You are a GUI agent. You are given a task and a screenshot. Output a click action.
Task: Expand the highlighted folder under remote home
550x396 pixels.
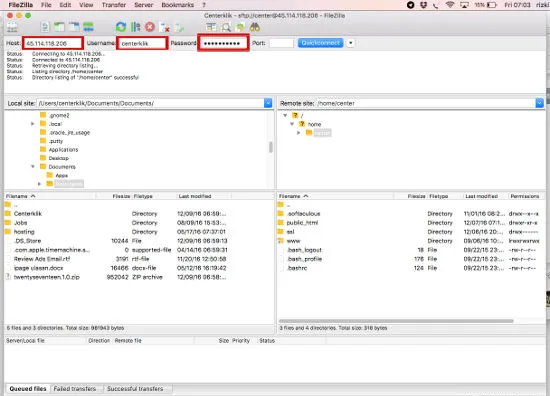tap(299, 133)
